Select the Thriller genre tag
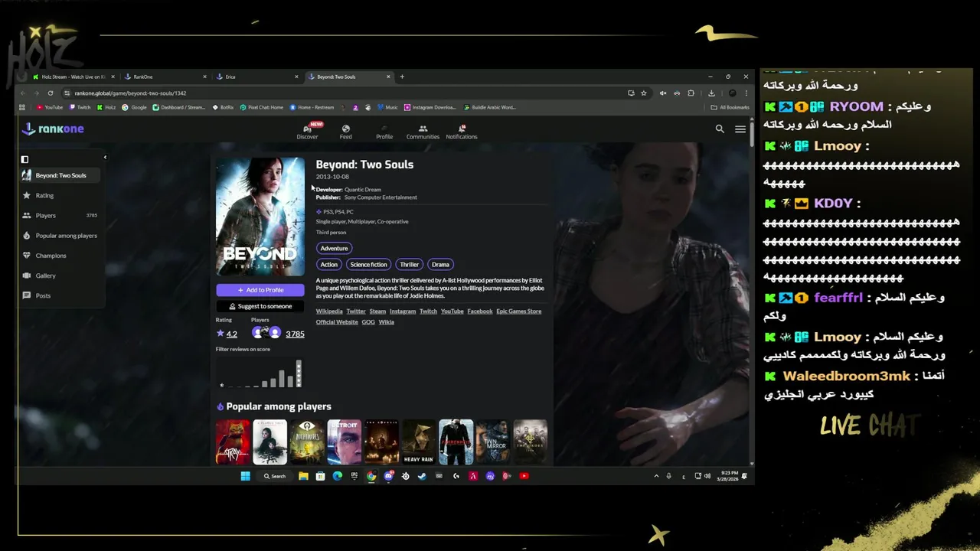The height and width of the screenshot is (551, 980). tap(410, 264)
